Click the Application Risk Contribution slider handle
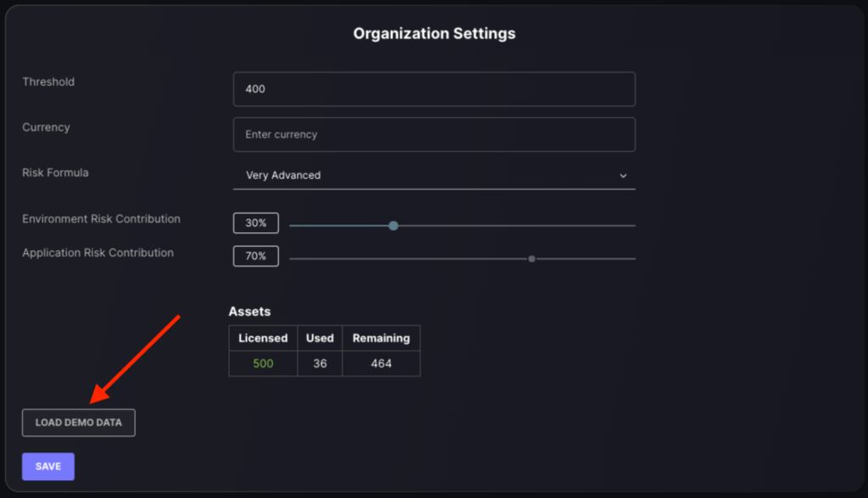Viewport: 868px width, 498px height. 531,259
